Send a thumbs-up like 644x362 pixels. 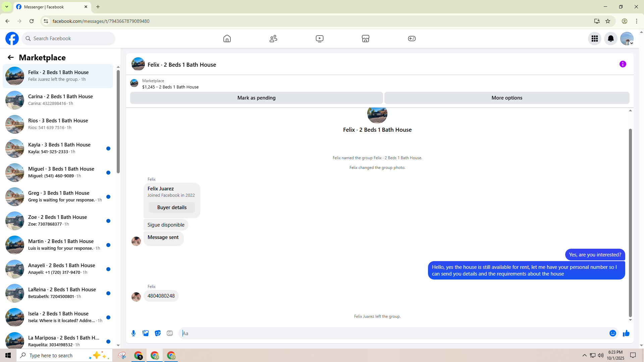(626, 333)
